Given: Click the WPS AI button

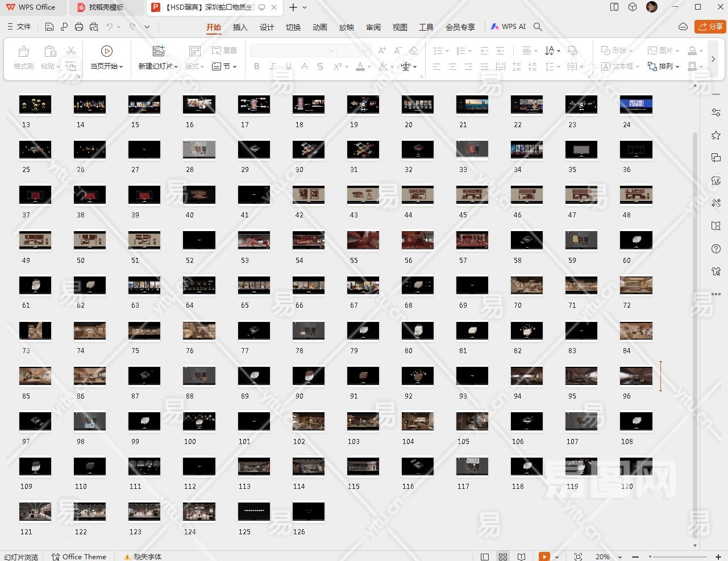Looking at the screenshot, I should tap(508, 27).
